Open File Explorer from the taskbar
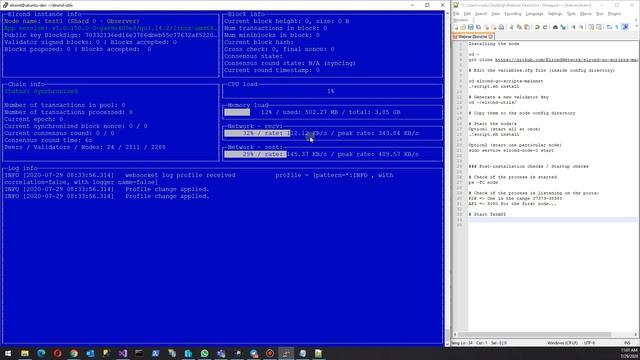This screenshot has height=360, width=640. tap(25, 353)
